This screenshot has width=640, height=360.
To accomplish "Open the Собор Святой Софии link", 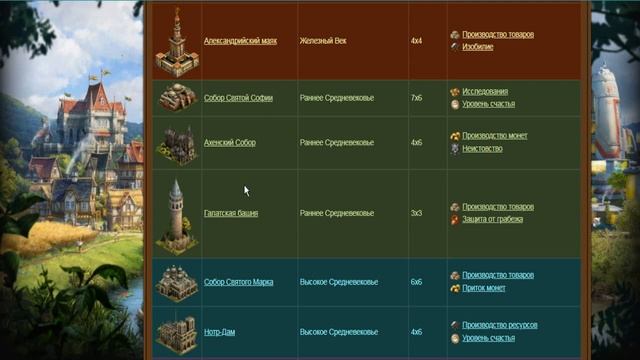I will pos(238,98).
